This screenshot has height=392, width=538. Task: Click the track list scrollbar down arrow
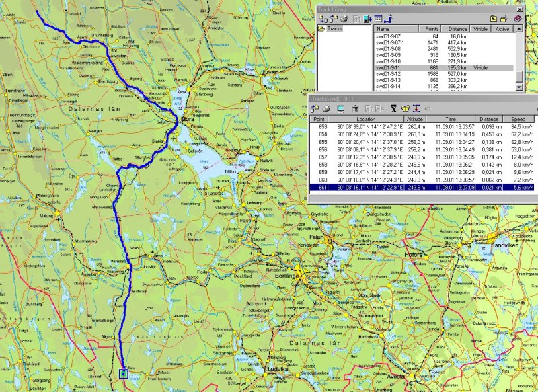pos(518,87)
